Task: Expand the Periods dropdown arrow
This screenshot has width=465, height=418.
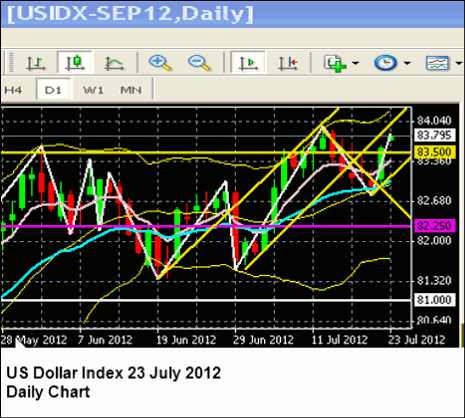Action: [407, 63]
